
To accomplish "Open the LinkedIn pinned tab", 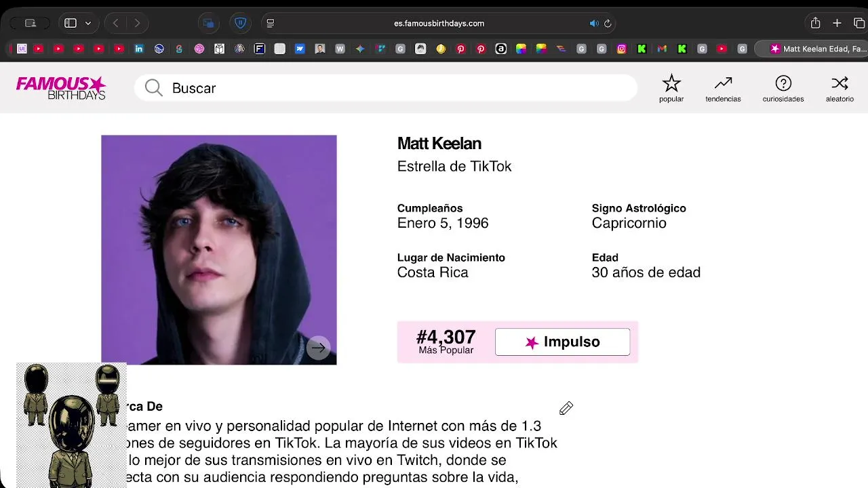I will [x=139, y=49].
